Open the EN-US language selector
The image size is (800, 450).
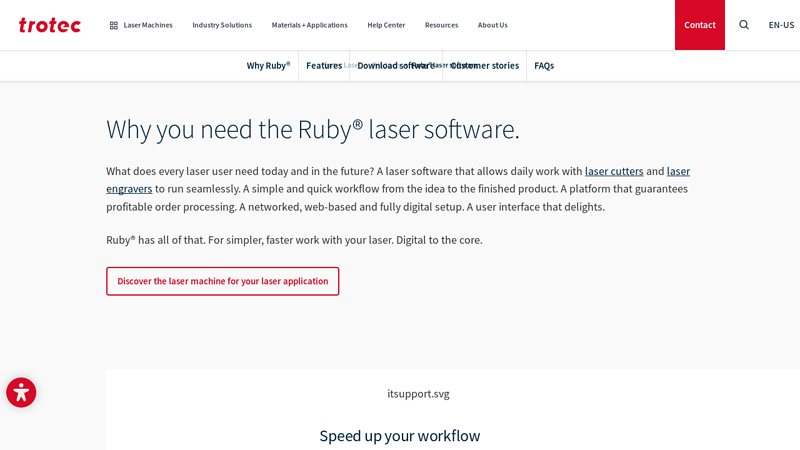tap(781, 25)
